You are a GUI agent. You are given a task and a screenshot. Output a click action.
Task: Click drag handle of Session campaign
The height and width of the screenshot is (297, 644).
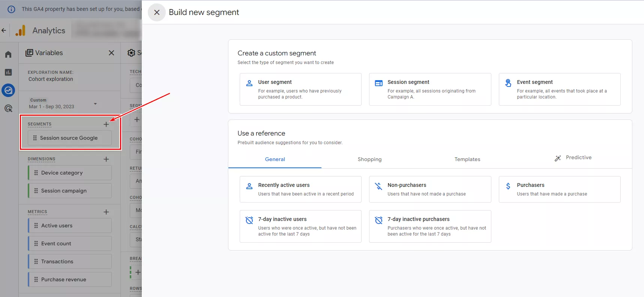tap(36, 191)
